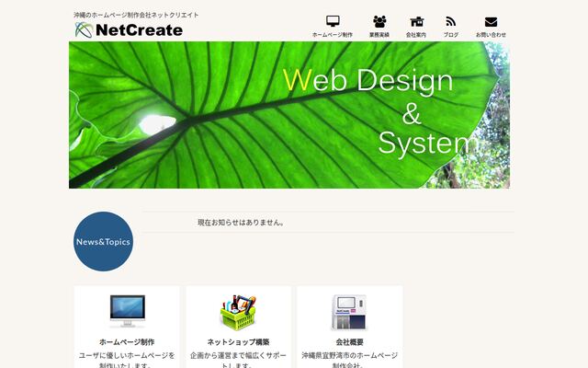This screenshot has width=588, height=368.
Task: Click the tagline 沖縄のホームページ制作会社ネットクリエイト
Action: 136,15
